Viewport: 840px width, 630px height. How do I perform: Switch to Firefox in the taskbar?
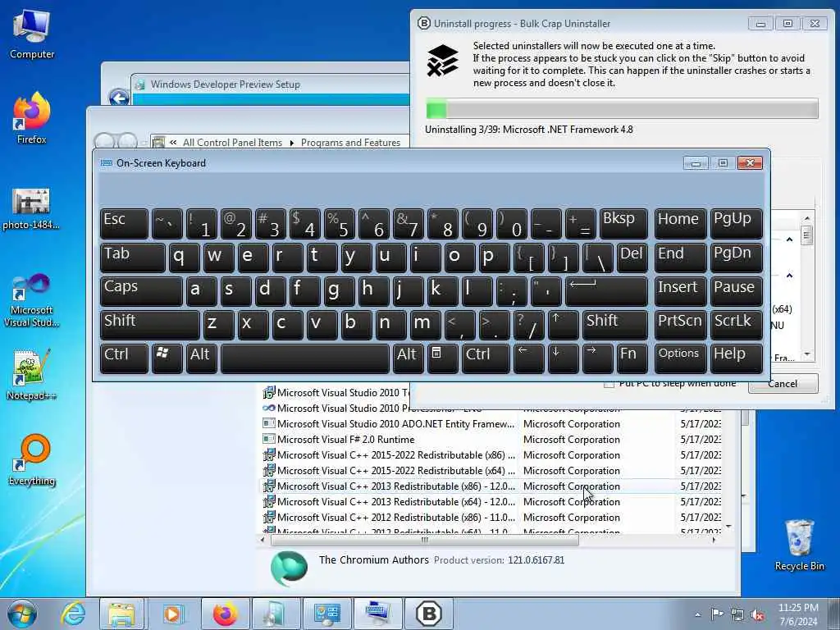click(225, 614)
